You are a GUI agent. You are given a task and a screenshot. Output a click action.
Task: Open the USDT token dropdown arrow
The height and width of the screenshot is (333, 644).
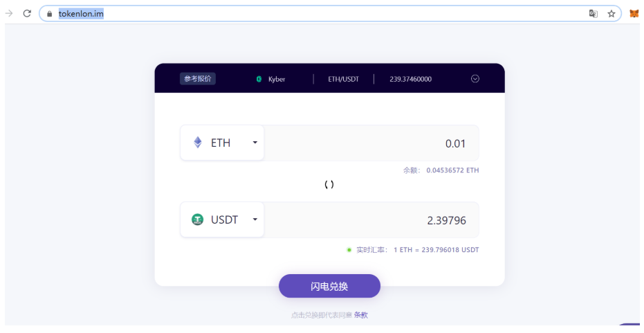[x=255, y=219]
